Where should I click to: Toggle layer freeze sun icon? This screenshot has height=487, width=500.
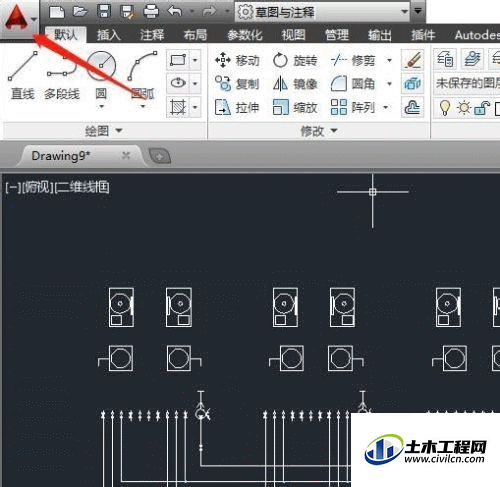pos(464,108)
